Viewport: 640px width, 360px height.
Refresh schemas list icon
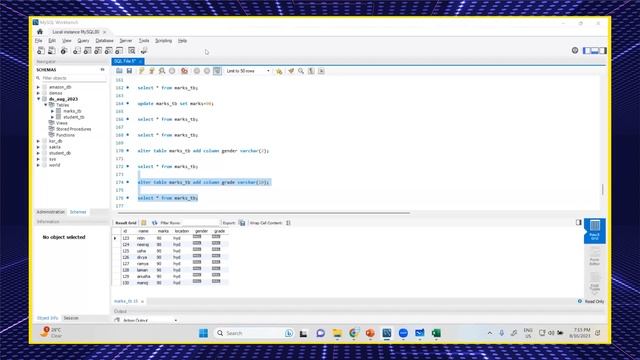[x=102, y=70]
